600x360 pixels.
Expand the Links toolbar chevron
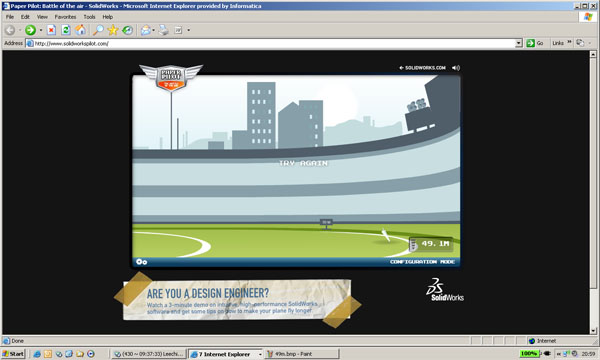coord(569,42)
